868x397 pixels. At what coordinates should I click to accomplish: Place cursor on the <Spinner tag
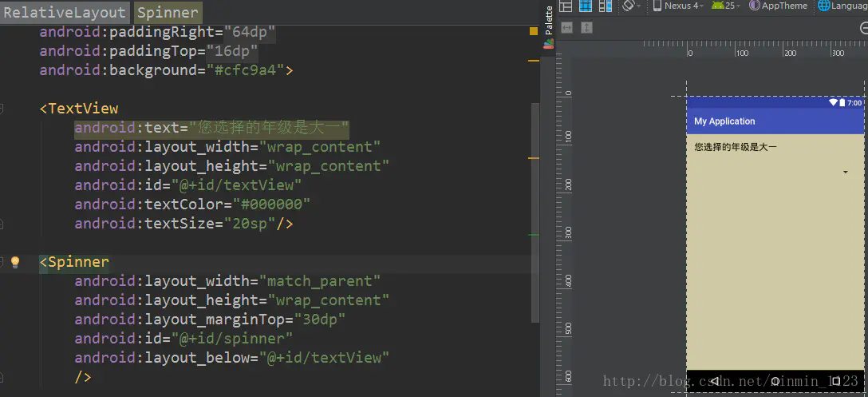[74, 262]
